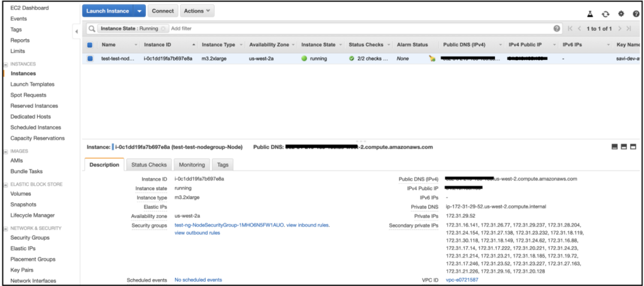Open the No scheduled events link
Screen dimensions: 644x286
tap(198, 280)
